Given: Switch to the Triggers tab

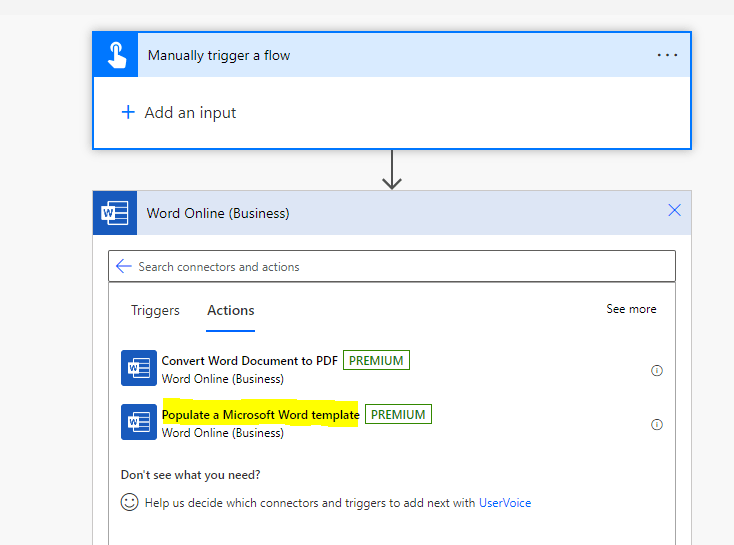Looking at the screenshot, I should pos(155,310).
